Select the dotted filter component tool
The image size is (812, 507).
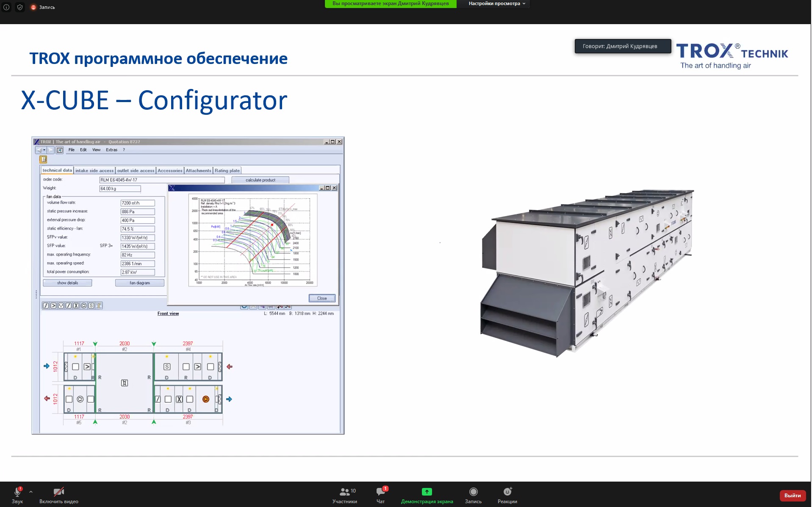61,305
